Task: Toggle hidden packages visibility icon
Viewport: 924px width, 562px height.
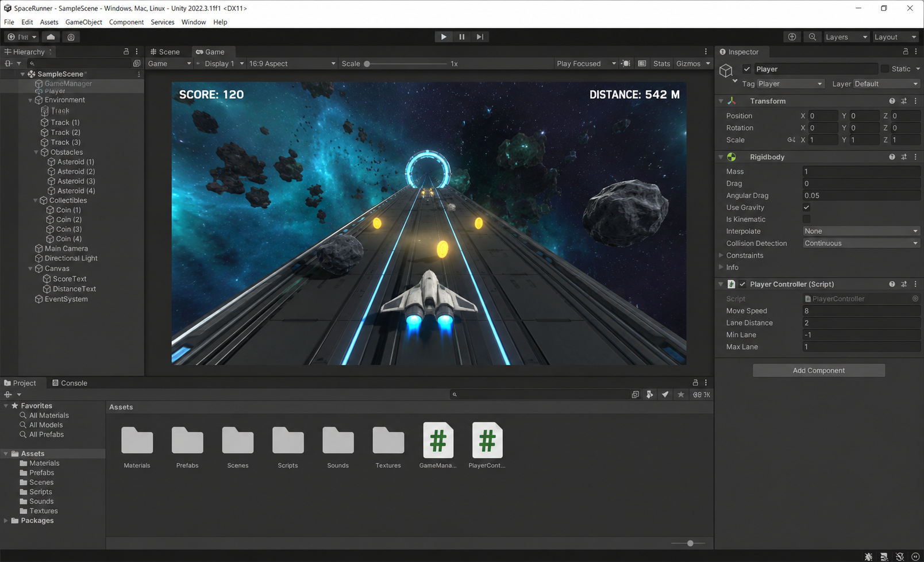Action: click(x=702, y=395)
